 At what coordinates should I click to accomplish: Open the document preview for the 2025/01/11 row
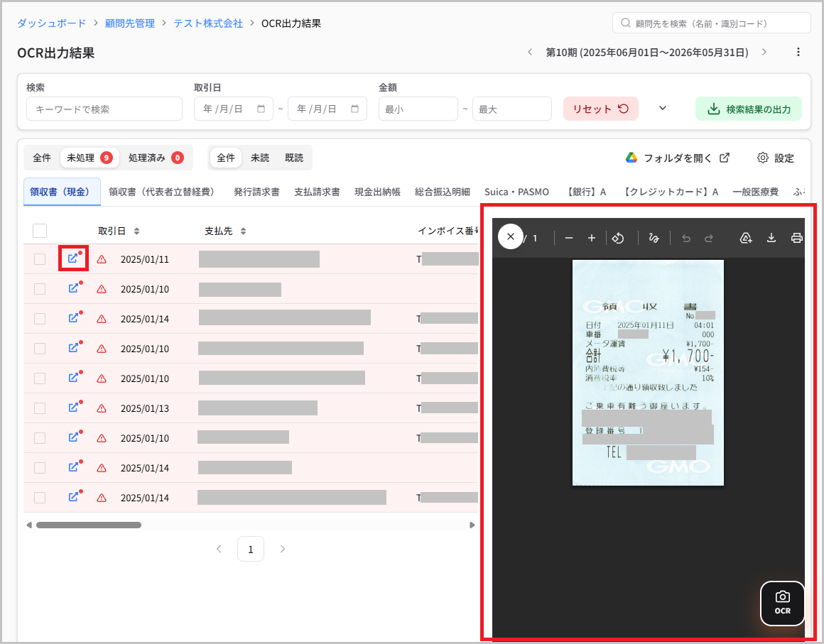73,258
